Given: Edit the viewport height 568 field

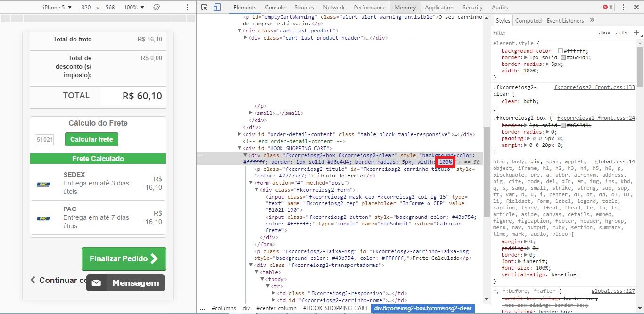Looking at the screenshot, I should [110, 8].
